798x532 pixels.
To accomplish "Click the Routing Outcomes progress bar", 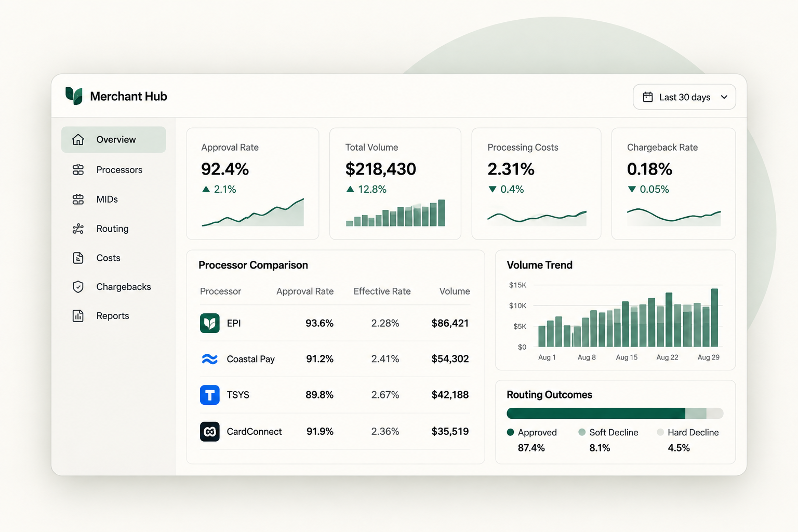I will [x=615, y=414].
